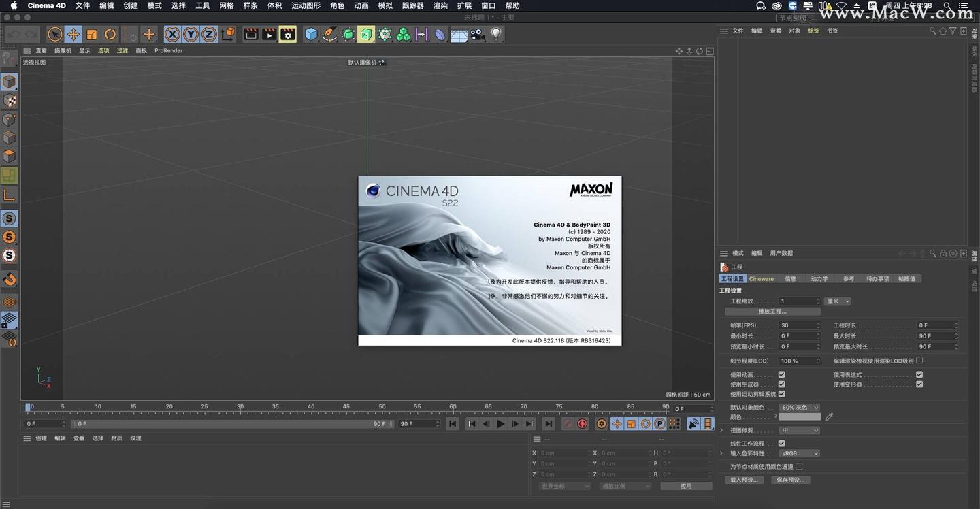Uncheck 使用表达式 checkbox

click(919, 375)
